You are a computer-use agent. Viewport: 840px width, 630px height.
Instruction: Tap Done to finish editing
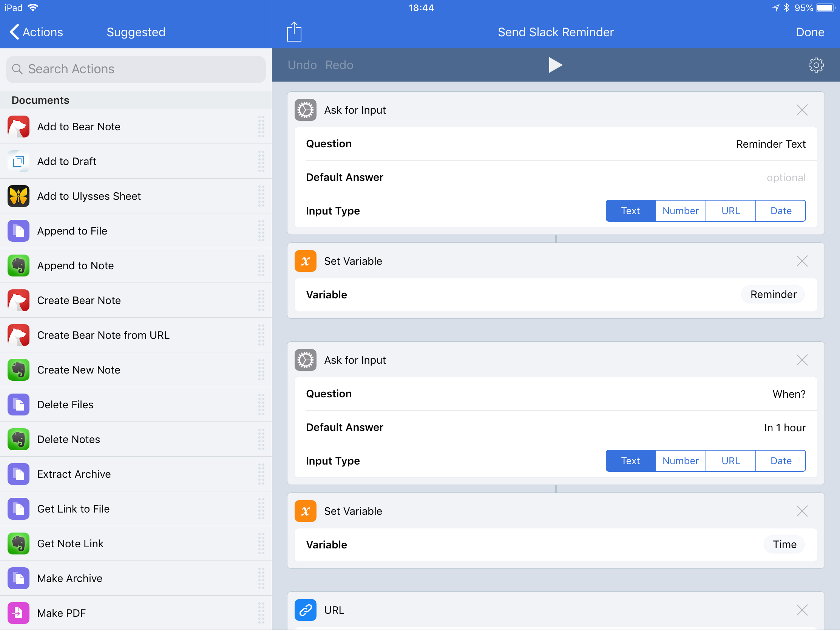click(810, 32)
